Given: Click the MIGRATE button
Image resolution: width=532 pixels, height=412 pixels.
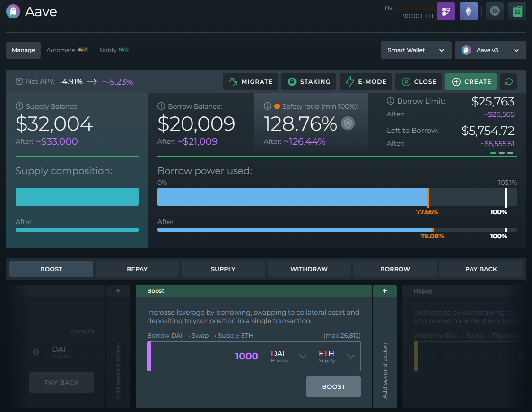Looking at the screenshot, I should pyautogui.click(x=250, y=81).
